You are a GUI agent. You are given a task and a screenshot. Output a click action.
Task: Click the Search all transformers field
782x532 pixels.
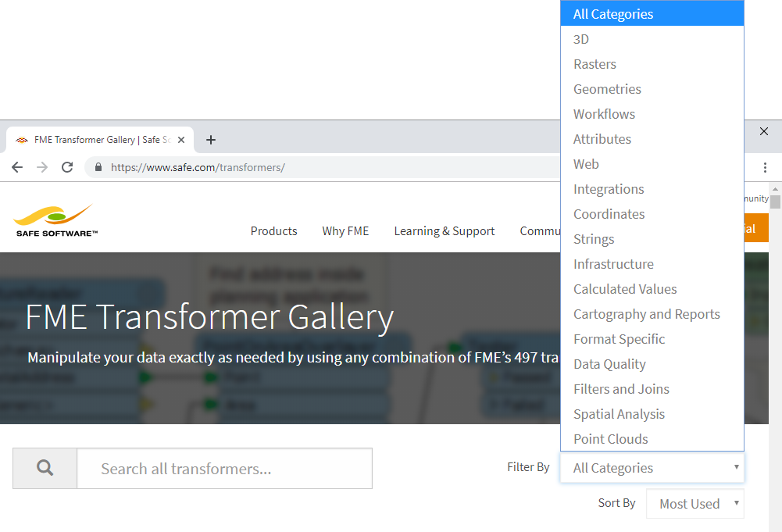tap(224, 468)
